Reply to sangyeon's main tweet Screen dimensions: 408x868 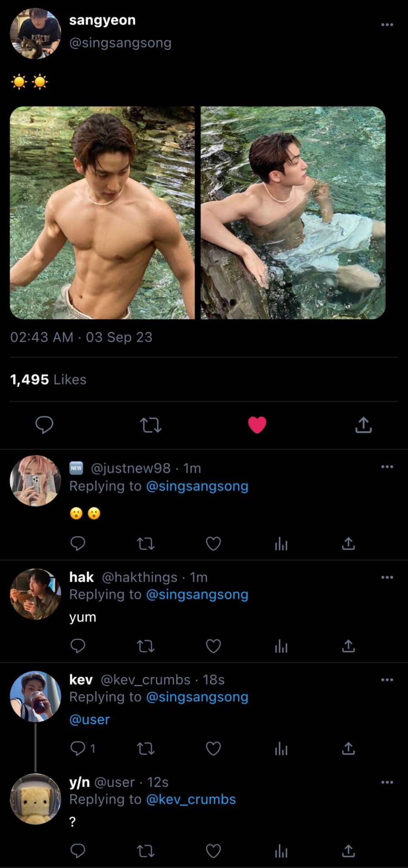tap(44, 425)
